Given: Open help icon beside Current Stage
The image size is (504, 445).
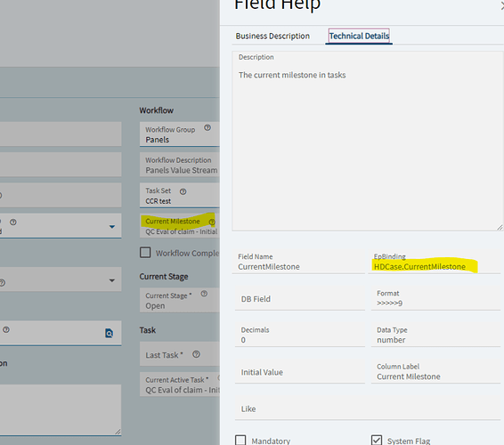Looking at the screenshot, I should pos(204,294).
